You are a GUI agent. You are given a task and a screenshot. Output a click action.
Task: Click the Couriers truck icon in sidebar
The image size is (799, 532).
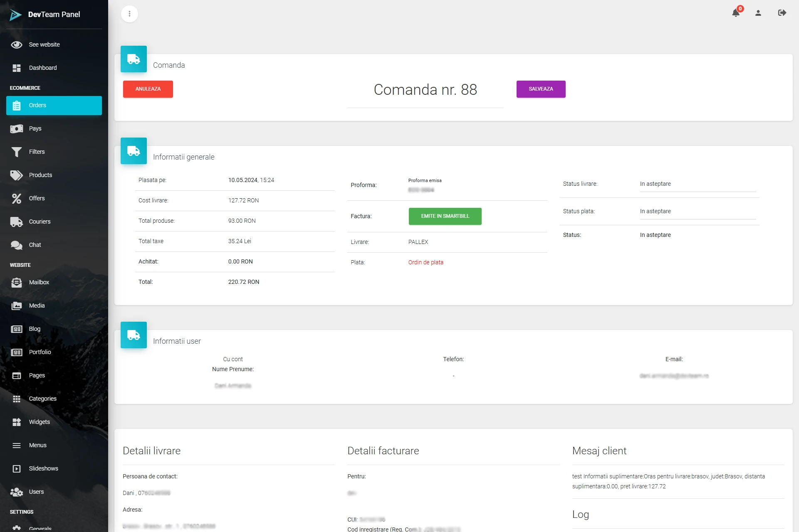[17, 222]
